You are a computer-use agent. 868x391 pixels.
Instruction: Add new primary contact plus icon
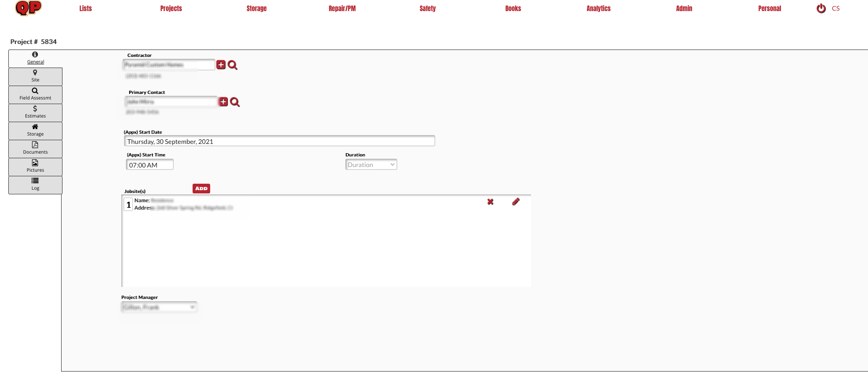[x=224, y=102]
